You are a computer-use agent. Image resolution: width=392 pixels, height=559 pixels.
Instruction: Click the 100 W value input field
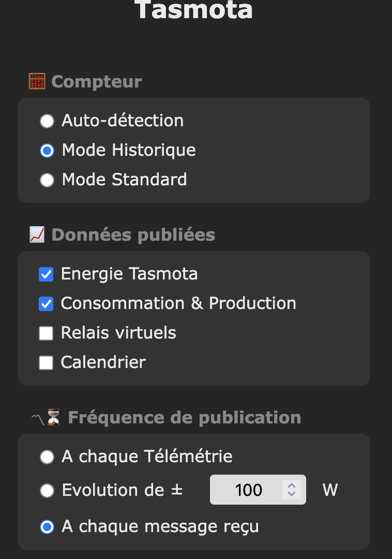coord(258,490)
